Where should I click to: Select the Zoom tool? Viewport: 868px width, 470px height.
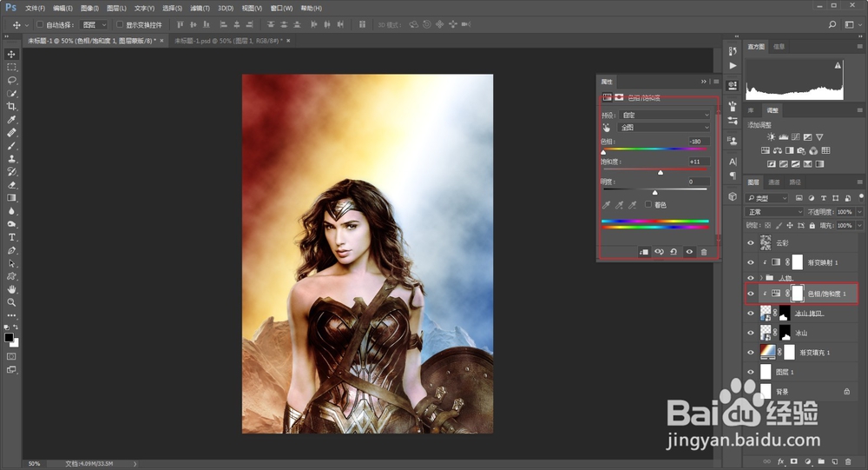coord(11,302)
